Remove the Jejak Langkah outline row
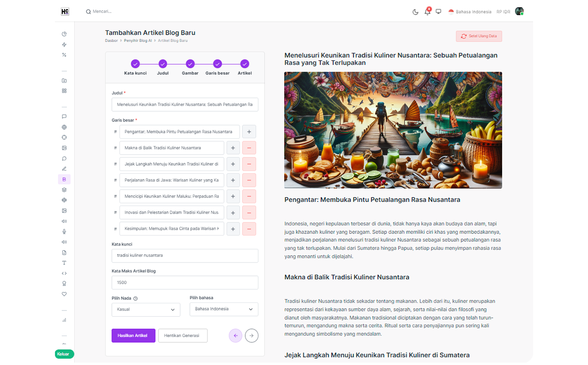The image size is (588, 365). click(249, 164)
